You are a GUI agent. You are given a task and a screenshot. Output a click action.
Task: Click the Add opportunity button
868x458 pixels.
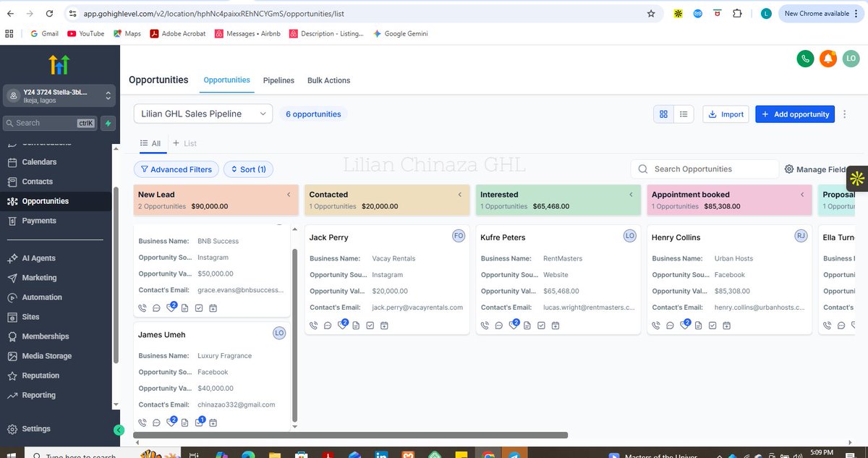point(795,114)
